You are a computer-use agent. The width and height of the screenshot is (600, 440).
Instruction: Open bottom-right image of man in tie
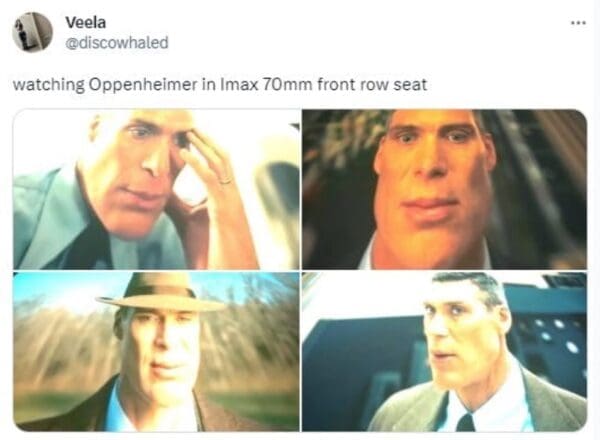coord(444,352)
